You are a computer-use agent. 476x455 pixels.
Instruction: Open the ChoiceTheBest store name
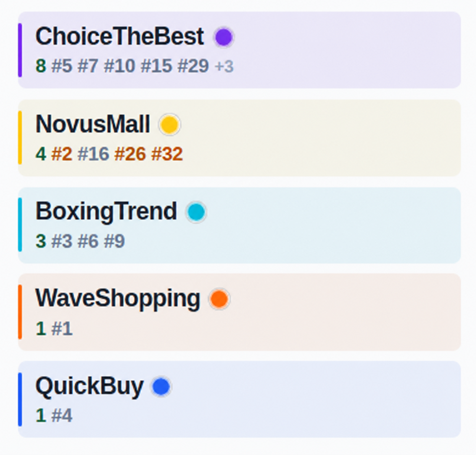coord(119,36)
